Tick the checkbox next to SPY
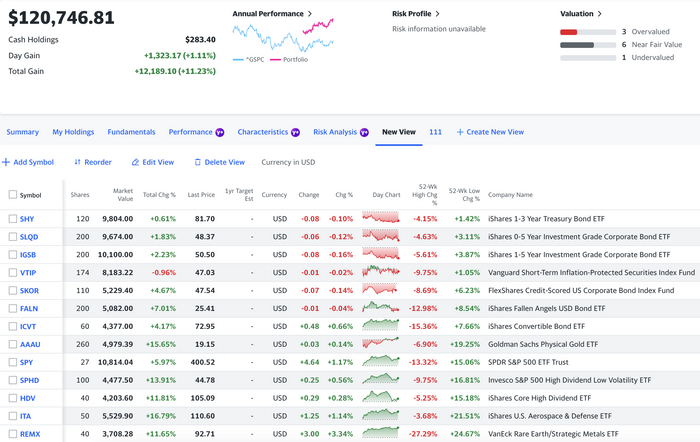The image size is (700, 442). [13, 361]
